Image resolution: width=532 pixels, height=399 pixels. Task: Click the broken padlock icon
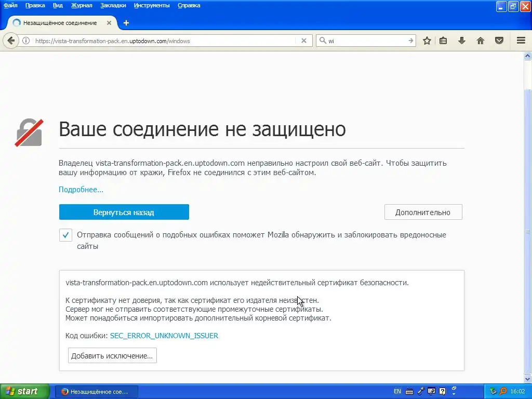(x=29, y=132)
